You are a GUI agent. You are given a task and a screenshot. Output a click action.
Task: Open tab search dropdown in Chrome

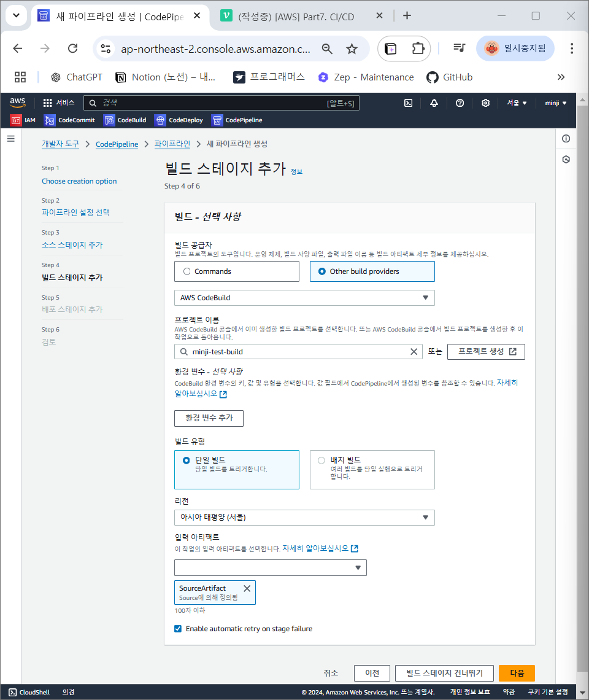pos(17,15)
